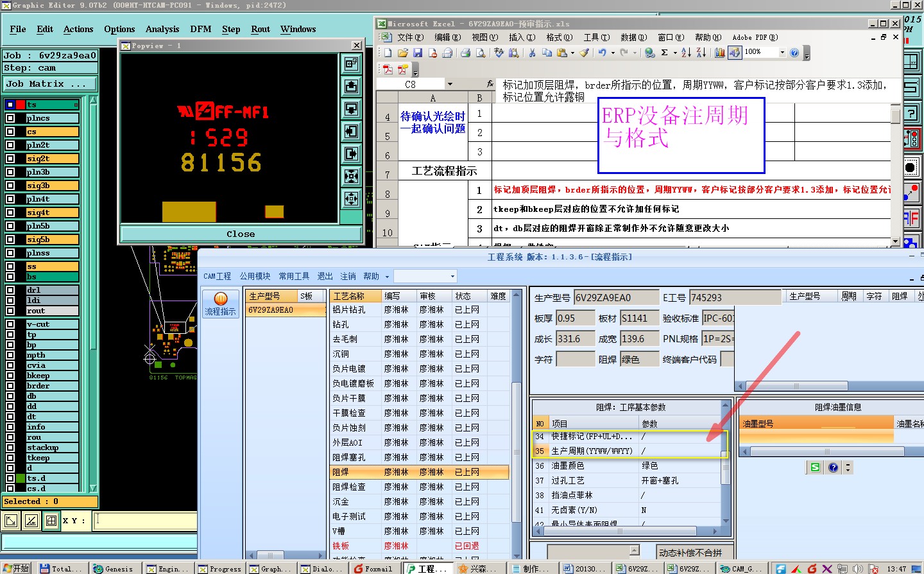Toggle checkbox for cs layer
The width and height of the screenshot is (924, 574).
click(10, 132)
